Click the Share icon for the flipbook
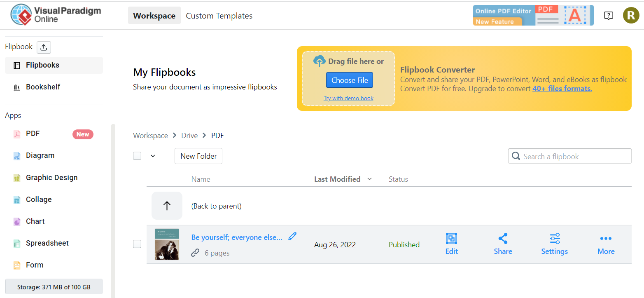Screen dimensions: 644x298 [x=503, y=239]
